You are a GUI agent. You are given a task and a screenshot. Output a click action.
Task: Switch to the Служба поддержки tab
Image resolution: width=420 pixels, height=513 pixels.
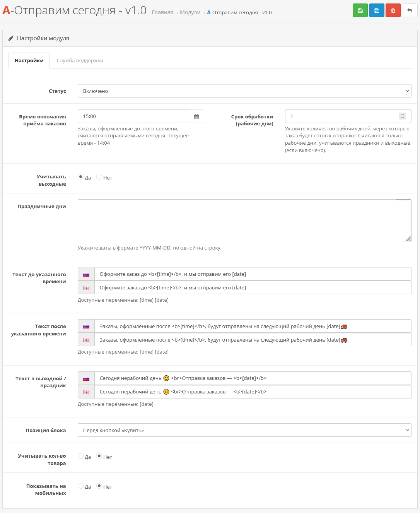80,61
